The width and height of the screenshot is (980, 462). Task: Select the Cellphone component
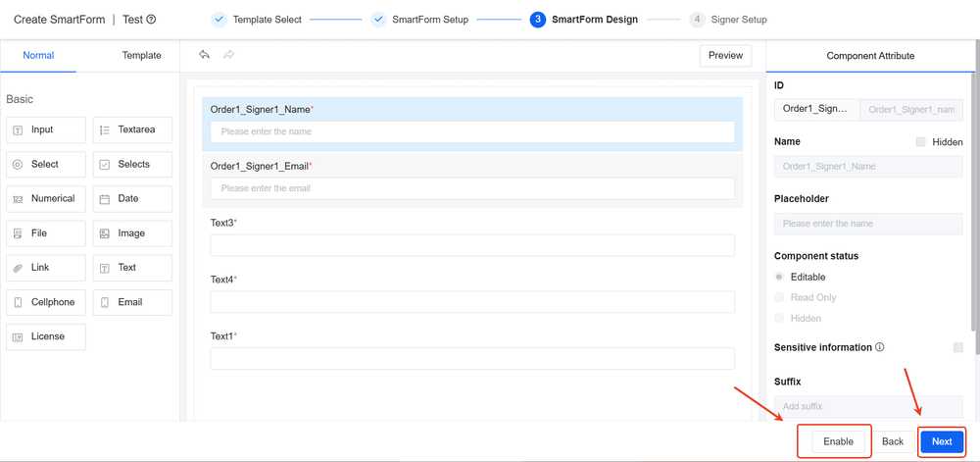pos(45,302)
